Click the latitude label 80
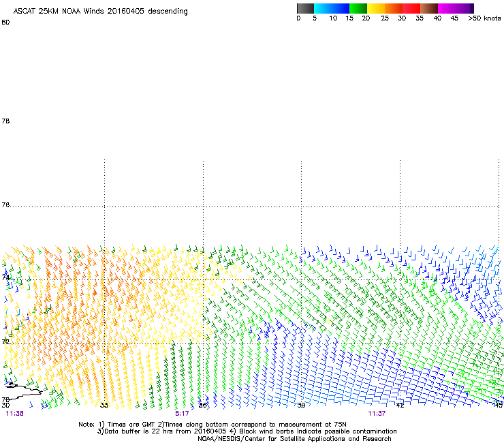Image resolution: width=504 pixels, height=443 pixels. 5,22
